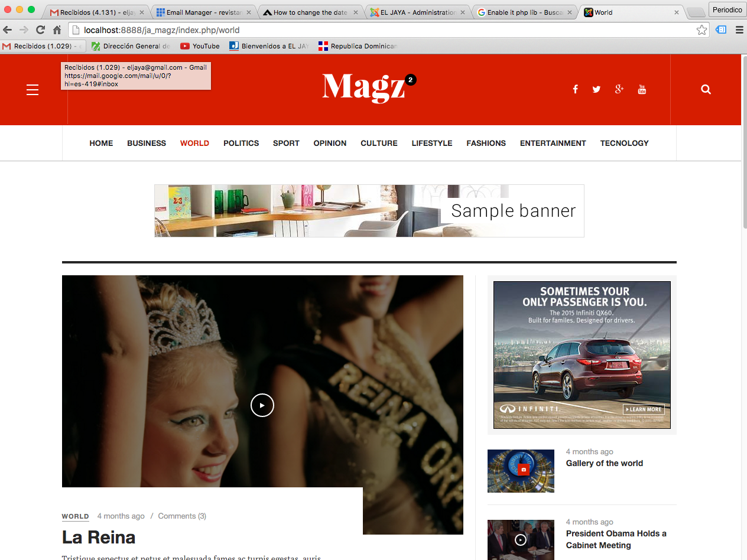Switch to How to change the date tab
747x560 pixels.
(x=305, y=12)
